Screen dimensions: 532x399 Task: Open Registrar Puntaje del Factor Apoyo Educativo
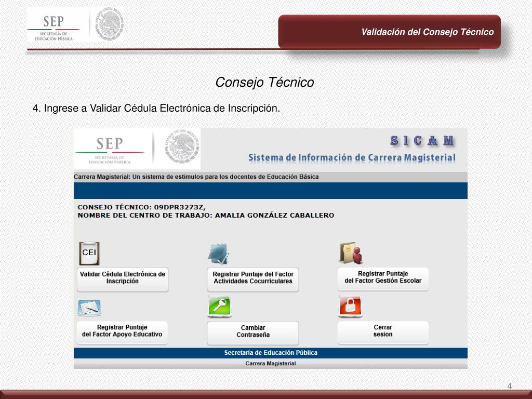pos(122,332)
